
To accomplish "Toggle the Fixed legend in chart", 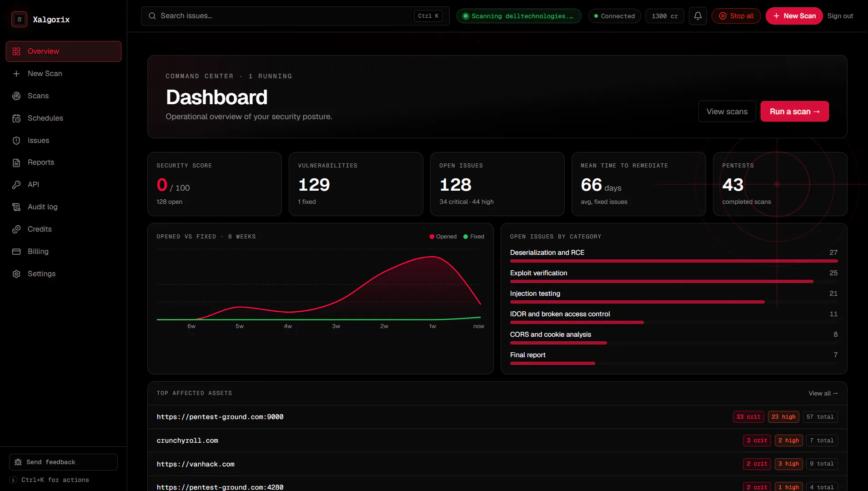I will (x=473, y=237).
